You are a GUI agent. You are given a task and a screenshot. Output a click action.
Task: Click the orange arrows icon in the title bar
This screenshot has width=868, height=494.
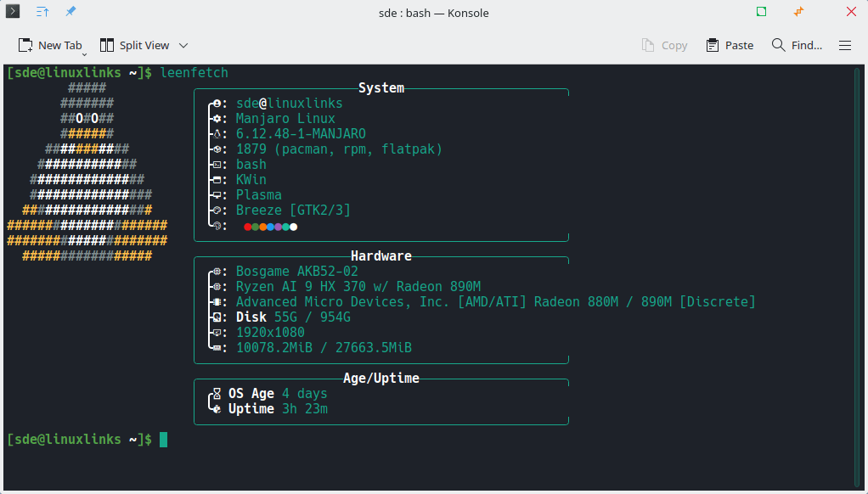[798, 12]
